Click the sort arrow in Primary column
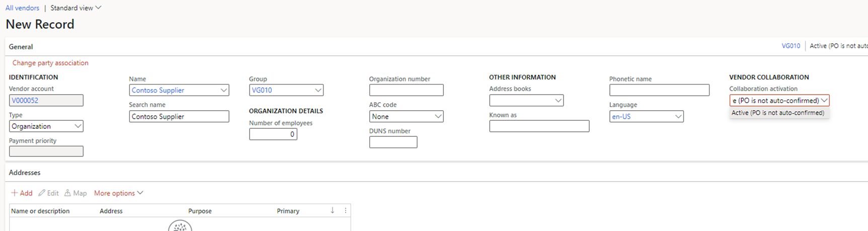This screenshot has width=868, height=231. [x=333, y=210]
